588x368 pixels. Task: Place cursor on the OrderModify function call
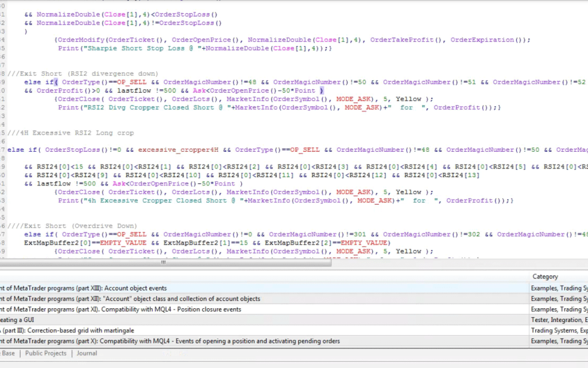click(x=80, y=40)
